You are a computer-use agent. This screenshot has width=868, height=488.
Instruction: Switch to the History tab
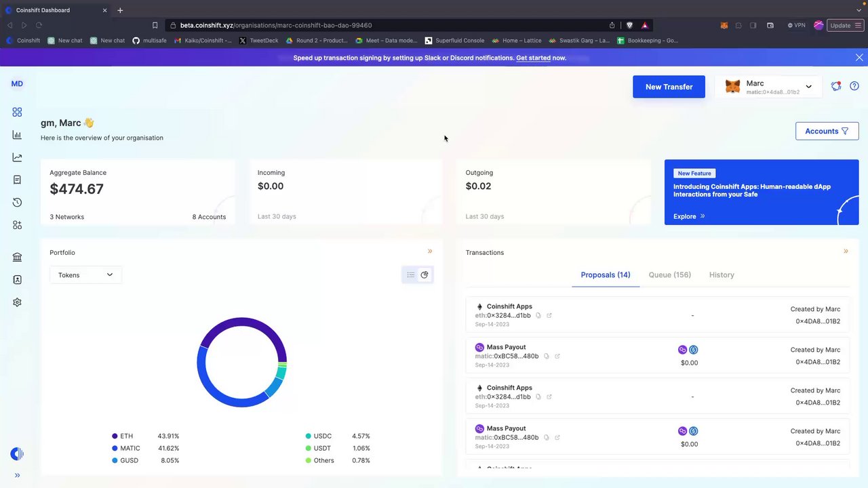pos(722,274)
